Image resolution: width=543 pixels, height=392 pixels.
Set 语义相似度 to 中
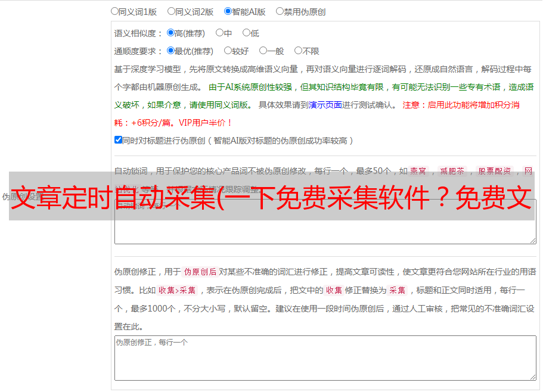click(x=219, y=33)
